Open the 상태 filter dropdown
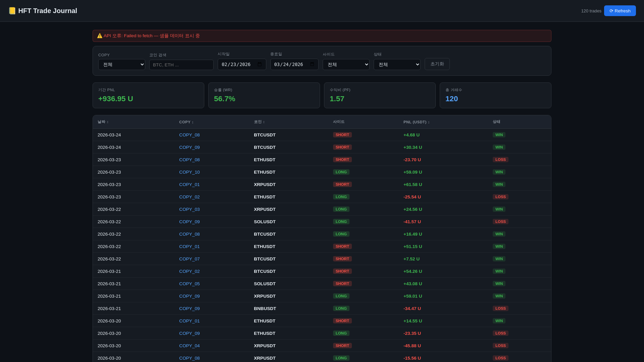 coord(397,65)
